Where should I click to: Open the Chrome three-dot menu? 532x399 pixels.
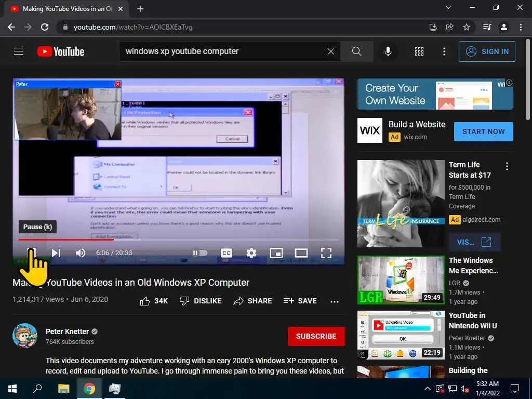521,27
